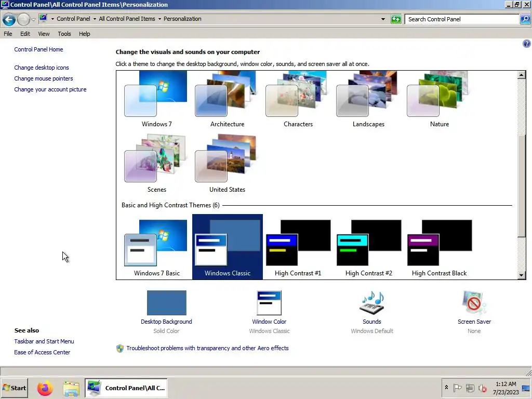
Task: Apply the Nature theme
Action: click(439, 99)
